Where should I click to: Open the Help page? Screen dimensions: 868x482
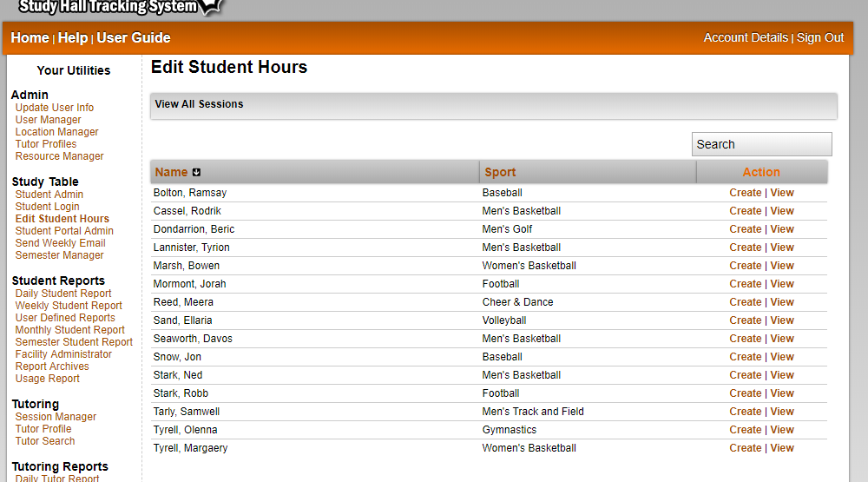73,37
